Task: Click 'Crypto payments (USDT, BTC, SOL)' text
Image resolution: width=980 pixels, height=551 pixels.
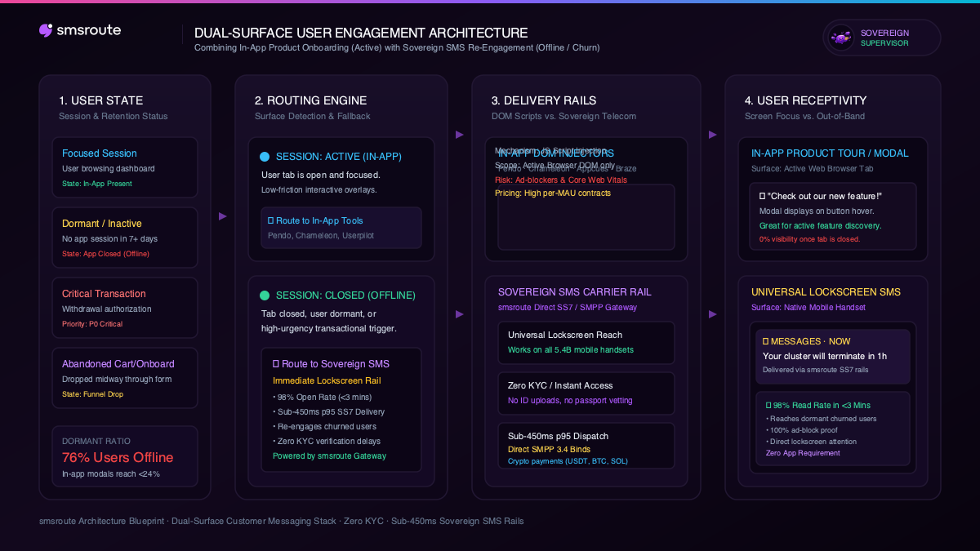Action: [568, 461]
